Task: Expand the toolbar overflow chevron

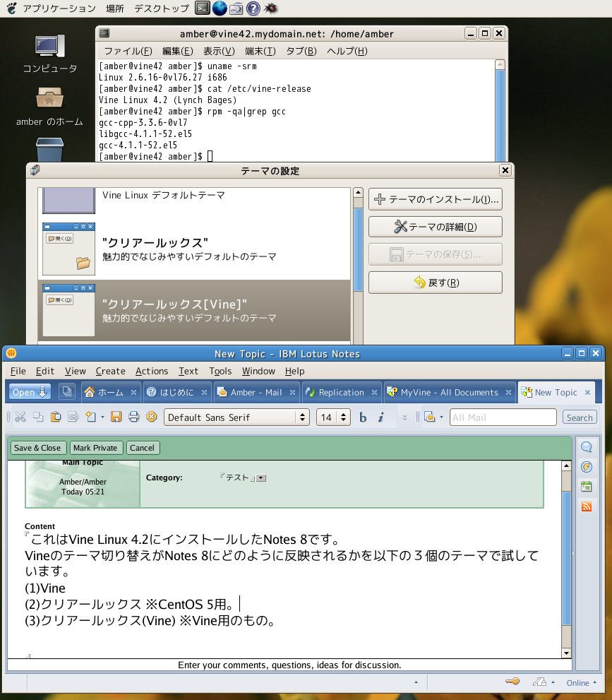Action: point(404,417)
